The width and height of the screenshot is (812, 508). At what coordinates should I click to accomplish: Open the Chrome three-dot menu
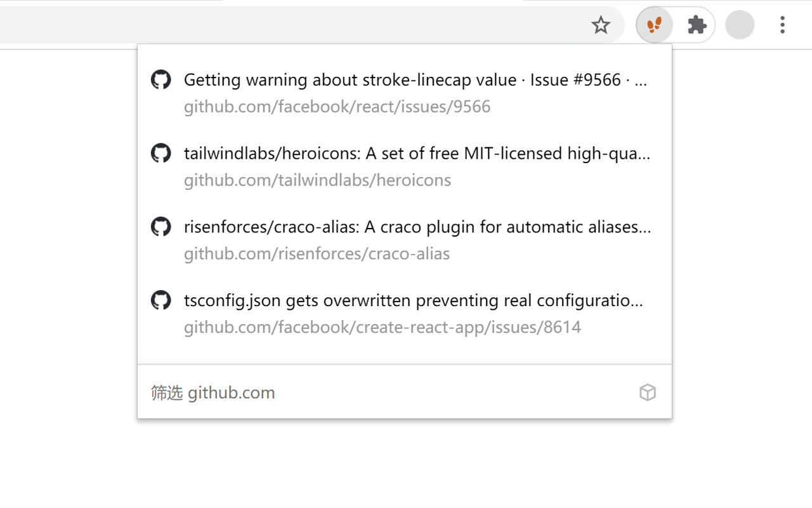(x=782, y=25)
